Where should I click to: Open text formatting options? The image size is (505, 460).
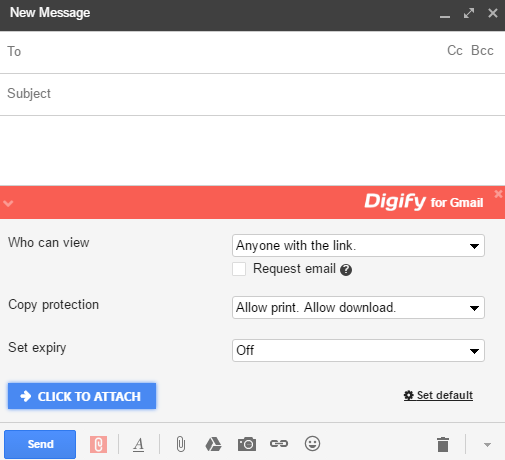138,444
